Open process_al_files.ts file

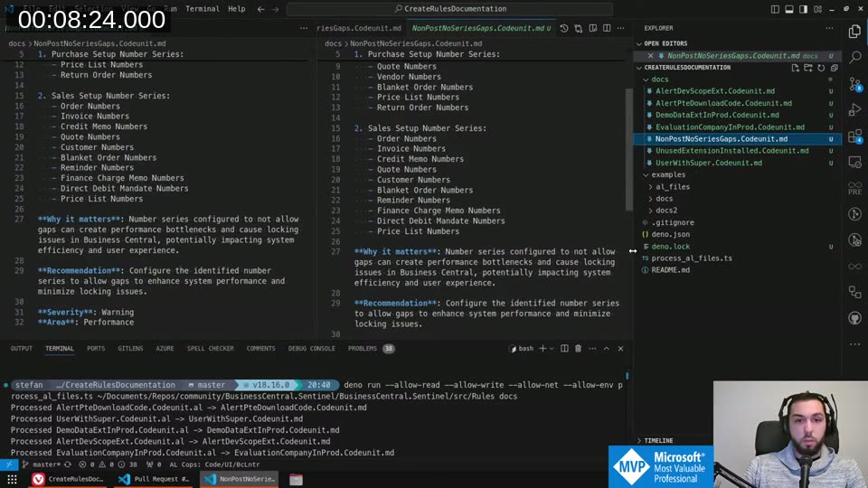click(692, 258)
